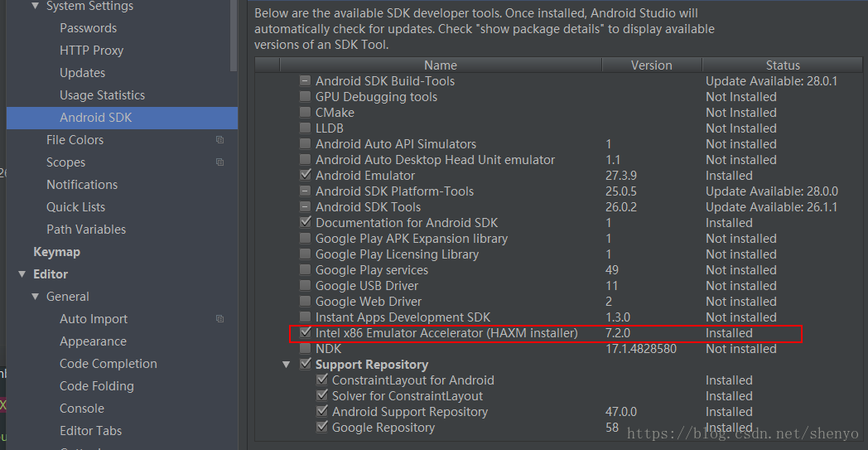This screenshot has width=868, height=450.
Task: Click NDK version 17.1.4828580 cell
Action: coord(641,349)
